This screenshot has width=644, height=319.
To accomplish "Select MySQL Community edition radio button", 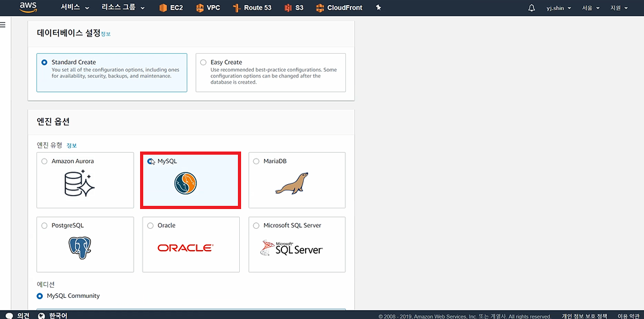I will [40, 295].
